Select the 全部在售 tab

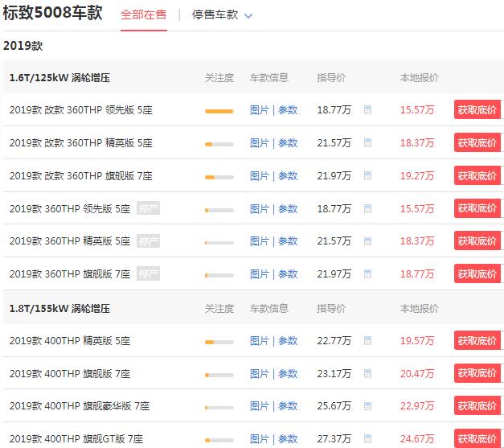144,14
